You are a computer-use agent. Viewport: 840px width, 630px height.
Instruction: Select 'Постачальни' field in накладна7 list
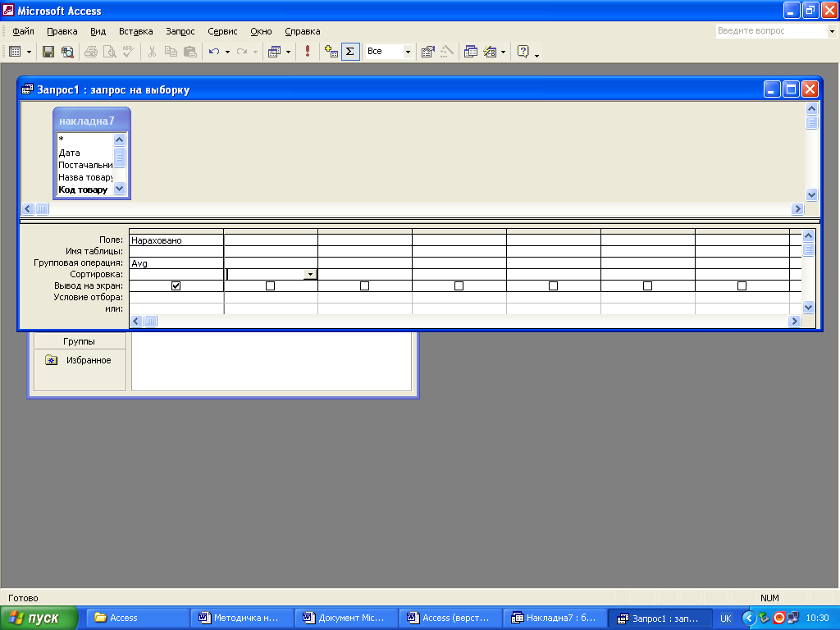click(x=85, y=165)
